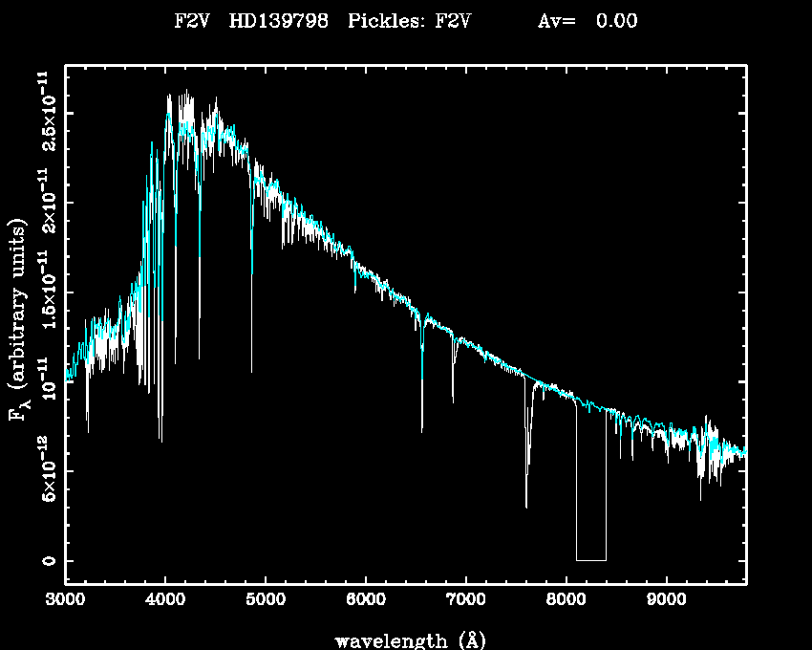Click the 10⁻¹¹ y-axis tick label

46,379
